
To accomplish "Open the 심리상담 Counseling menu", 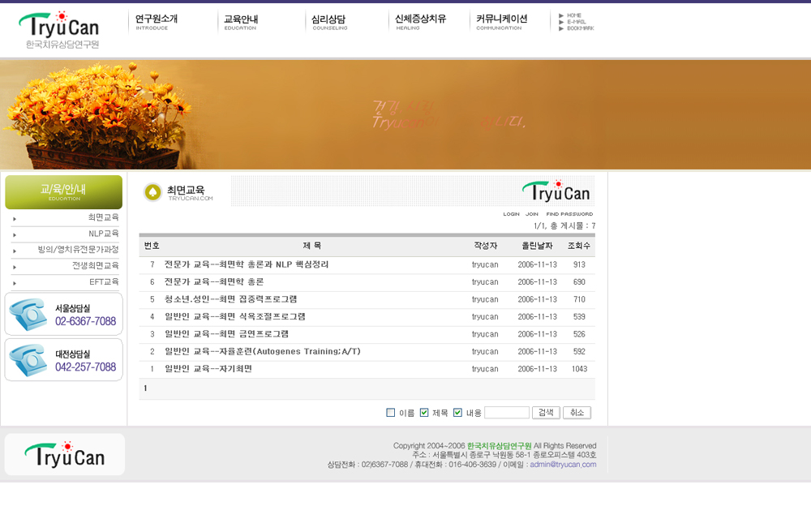I will [x=329, y=21].
